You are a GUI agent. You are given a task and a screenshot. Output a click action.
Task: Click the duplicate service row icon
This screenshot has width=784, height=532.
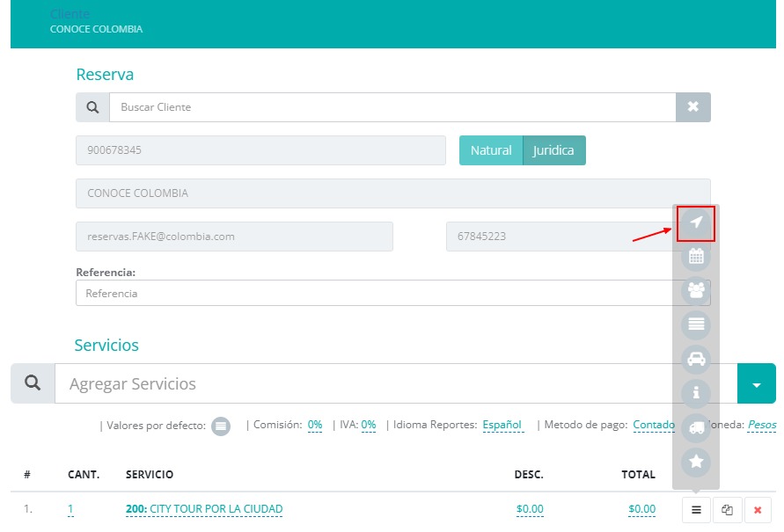click(x=727, y=509)
